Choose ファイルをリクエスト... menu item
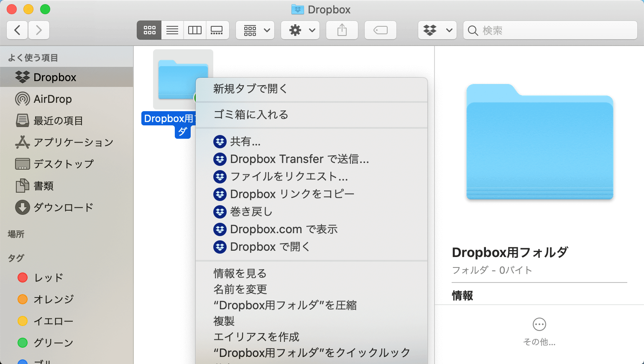 [x=312, y=177]
